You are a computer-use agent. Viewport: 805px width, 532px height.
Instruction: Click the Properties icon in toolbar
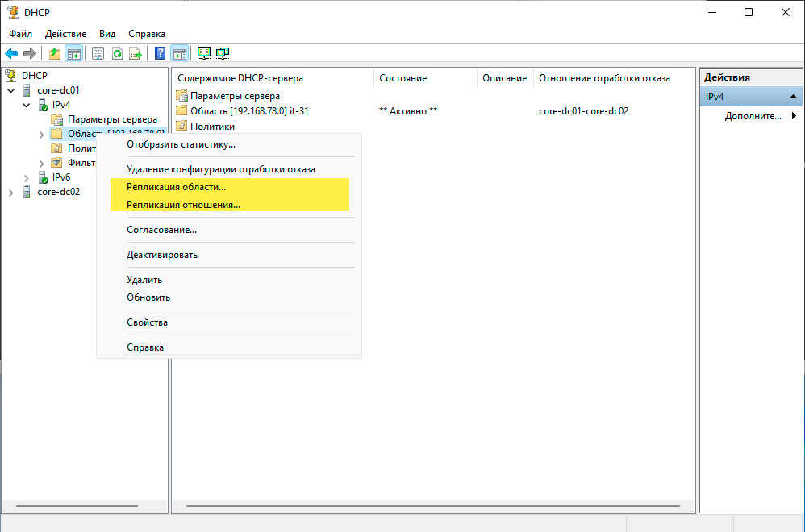pyautogui.click(x=98, y=54)
